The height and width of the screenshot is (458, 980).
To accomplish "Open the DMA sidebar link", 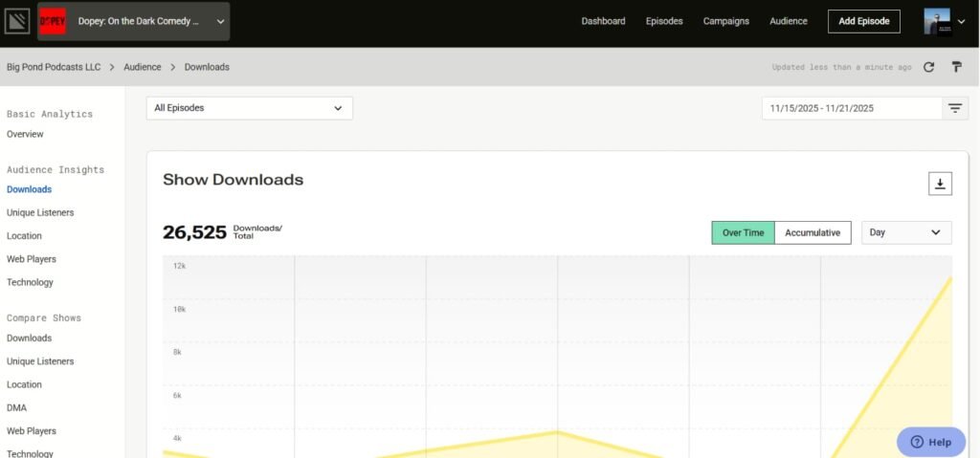I will [x=16, y=407].
